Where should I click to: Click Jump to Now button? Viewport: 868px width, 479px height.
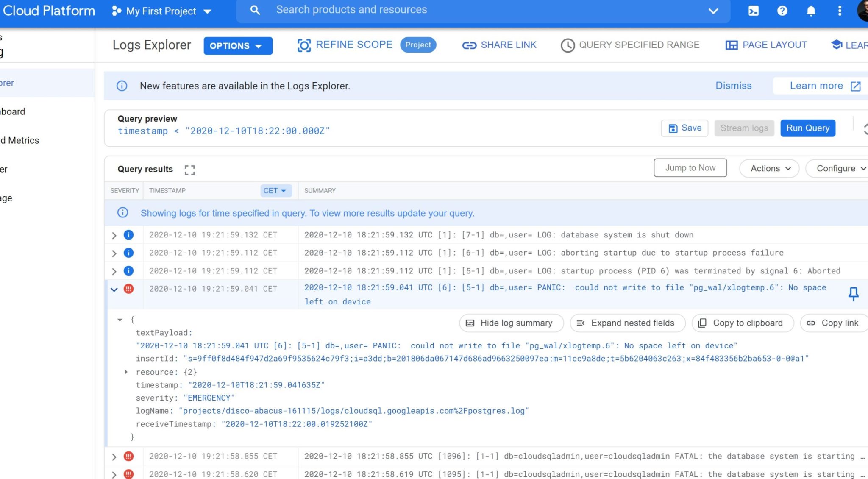pos(690,168)
